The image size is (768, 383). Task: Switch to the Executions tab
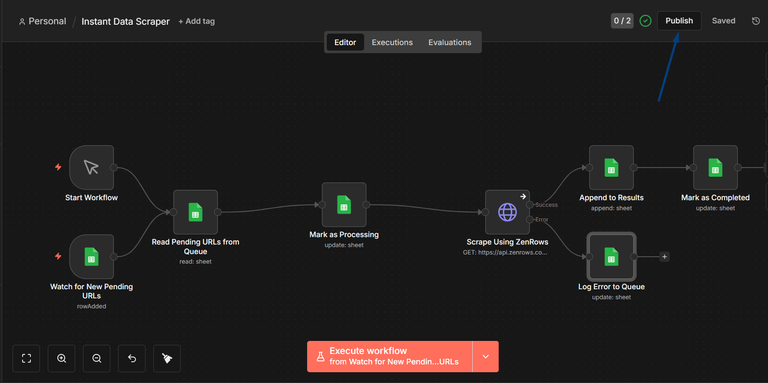click(x=392, y=42)
